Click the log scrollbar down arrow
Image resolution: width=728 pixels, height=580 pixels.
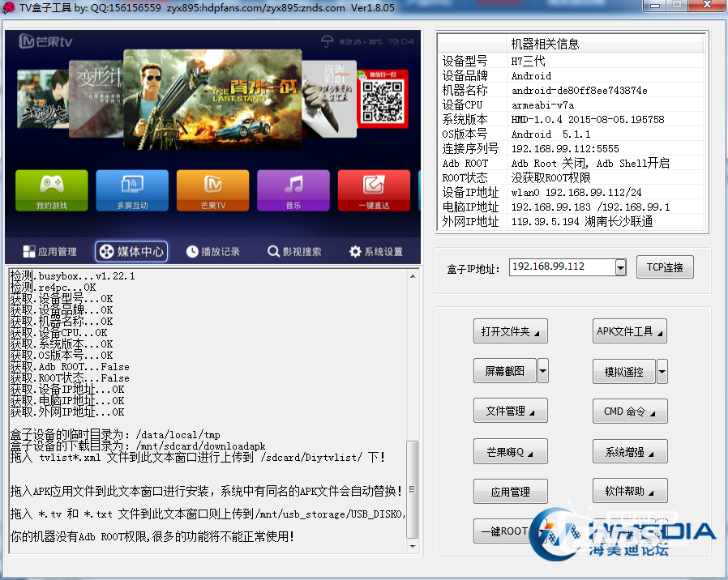[x=413, y=547]
